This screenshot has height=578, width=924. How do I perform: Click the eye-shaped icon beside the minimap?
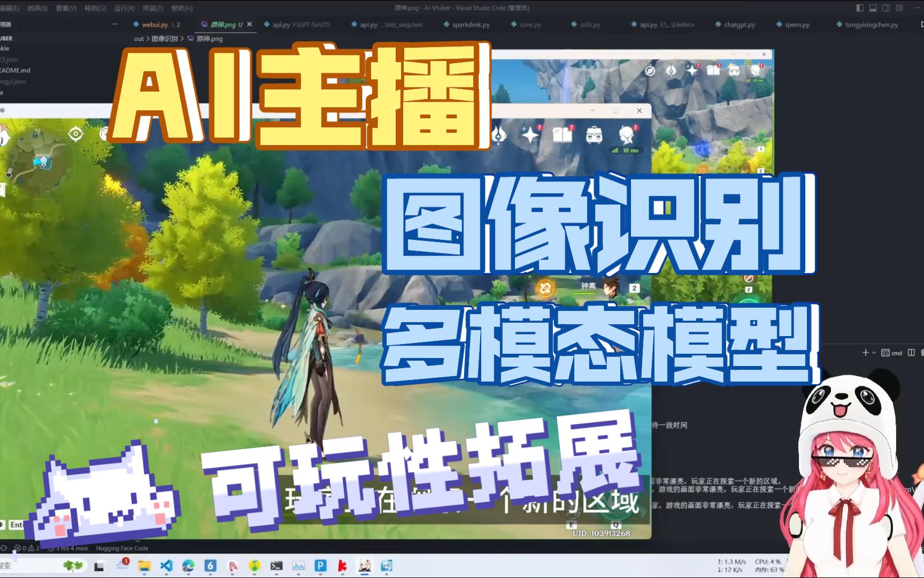[x=76, y=134]
